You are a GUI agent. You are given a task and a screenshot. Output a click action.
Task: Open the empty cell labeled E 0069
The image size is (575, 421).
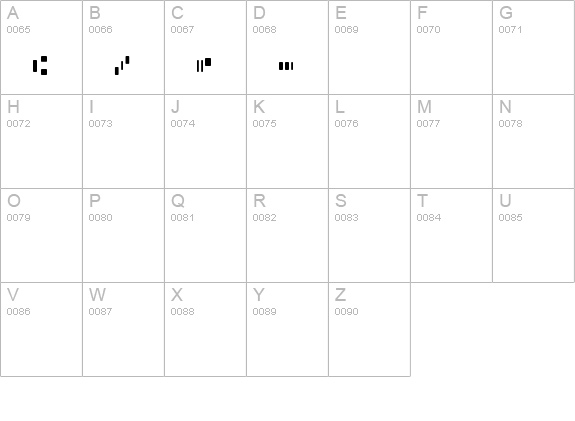pos(369,47)
